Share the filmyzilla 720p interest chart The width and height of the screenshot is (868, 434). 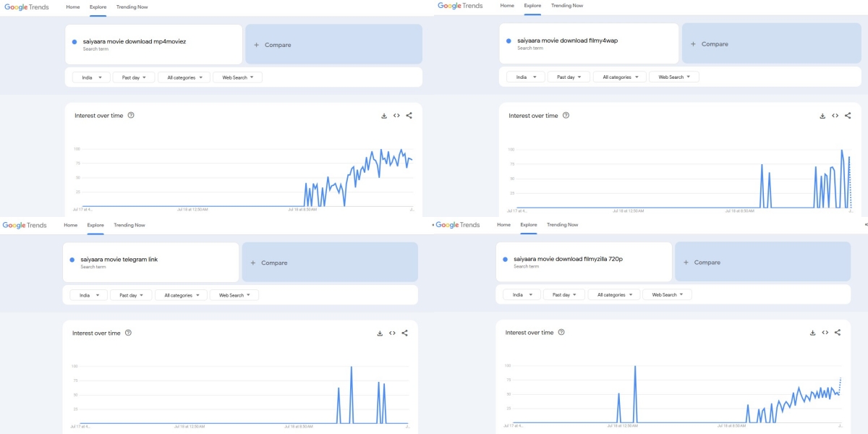coord(838,333)
